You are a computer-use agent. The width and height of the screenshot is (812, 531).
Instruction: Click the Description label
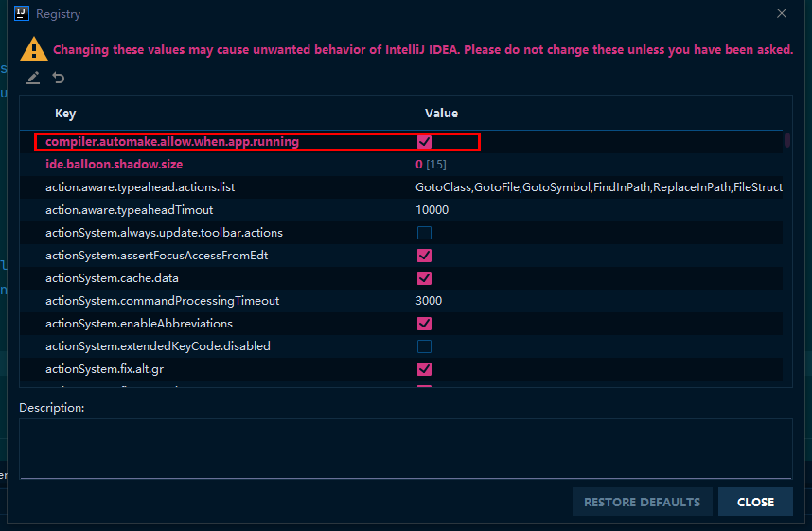52,408
